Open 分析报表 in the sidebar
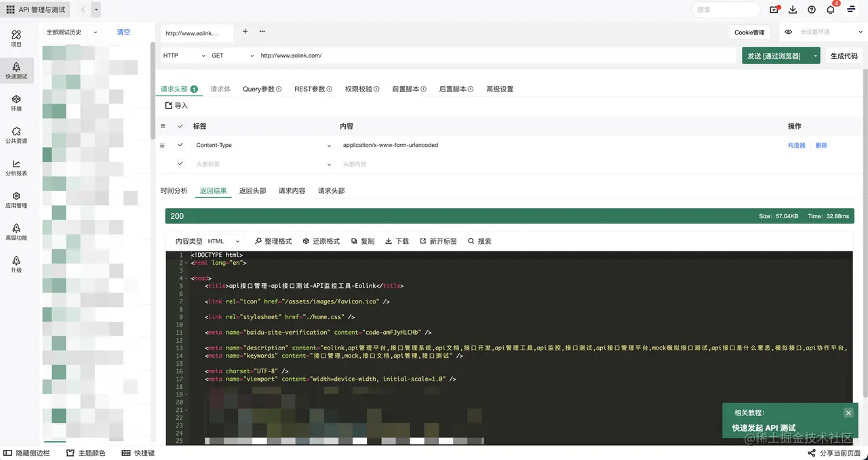868x460 pixels. [16, 167]
